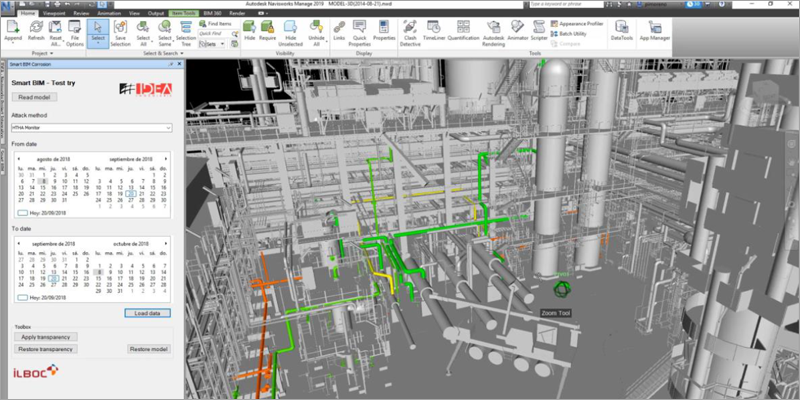Click the Load data button

pos(147,313)
